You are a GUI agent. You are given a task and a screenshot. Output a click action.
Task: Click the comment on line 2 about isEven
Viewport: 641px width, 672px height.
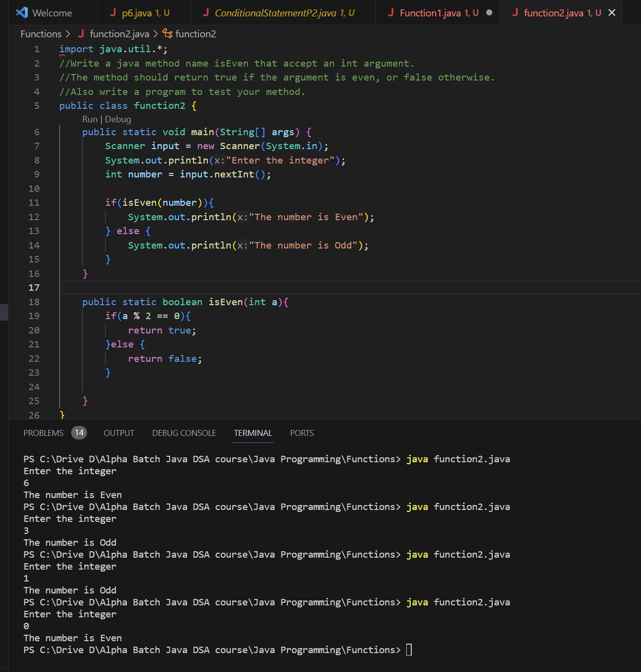coord(237,63)
